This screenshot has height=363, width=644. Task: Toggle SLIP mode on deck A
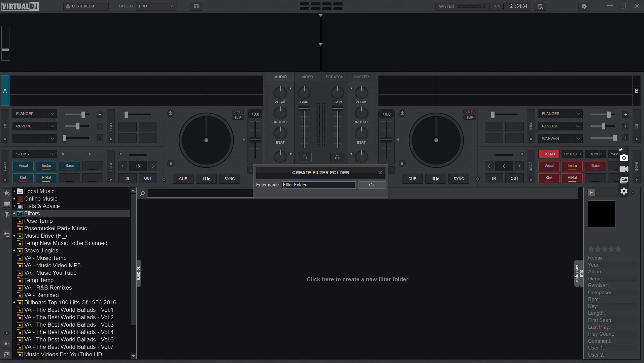[x=238, y=118]
